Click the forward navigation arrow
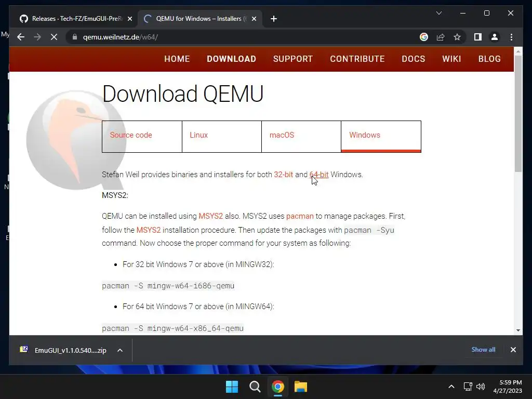 pyautogui.click(x=37, y=37)
